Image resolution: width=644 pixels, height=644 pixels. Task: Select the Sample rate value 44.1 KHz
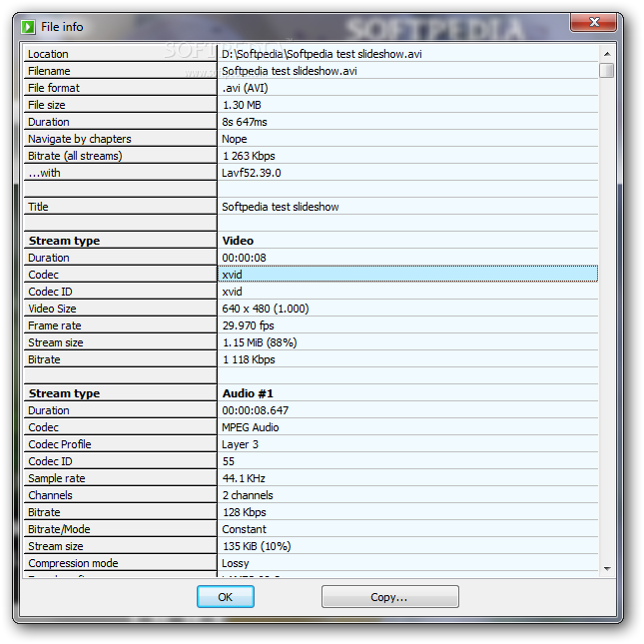point(244,478)
